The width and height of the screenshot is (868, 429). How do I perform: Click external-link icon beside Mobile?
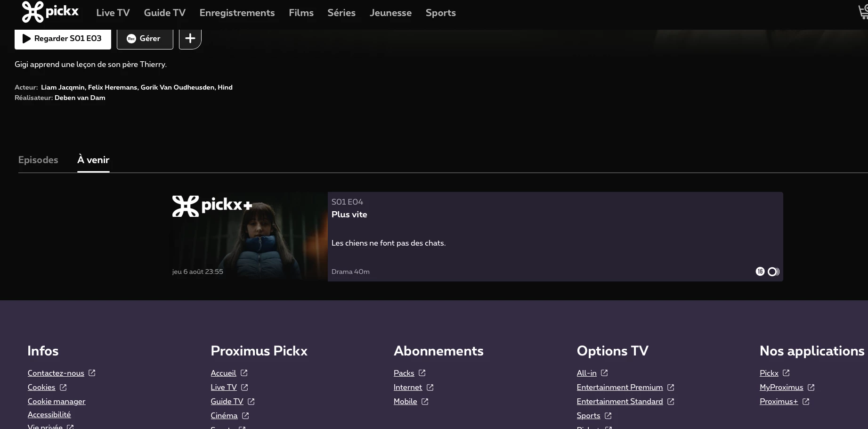pyautogui.click(x=425, y=401)
